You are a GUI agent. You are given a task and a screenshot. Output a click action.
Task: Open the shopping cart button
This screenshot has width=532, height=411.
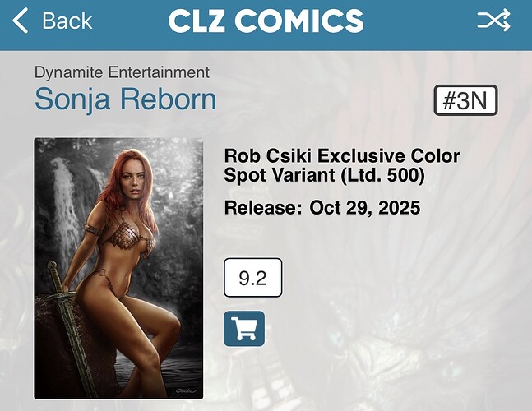tap(244, 329)
